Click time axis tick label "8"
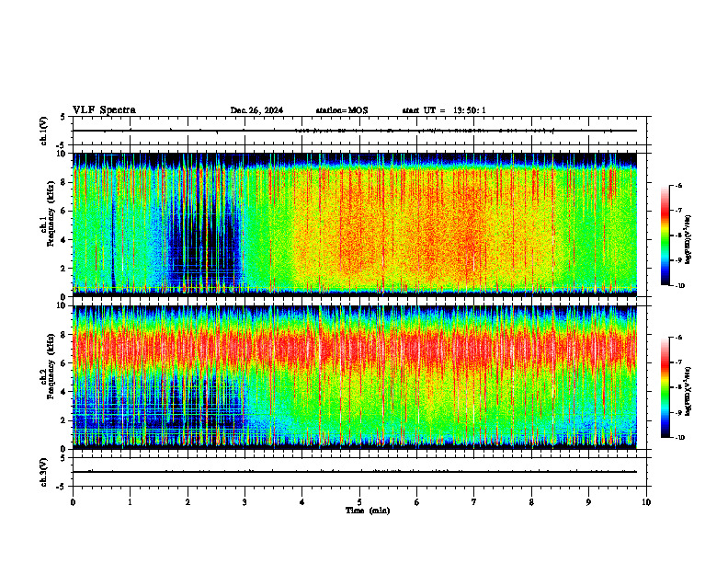Screen dimensions: 728x563 pos(531,502)
